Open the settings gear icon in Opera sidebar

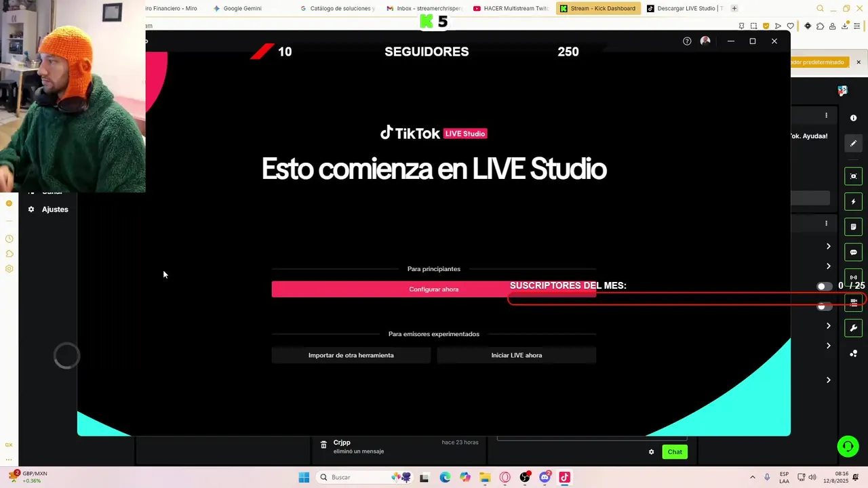[x=9, y=268]
